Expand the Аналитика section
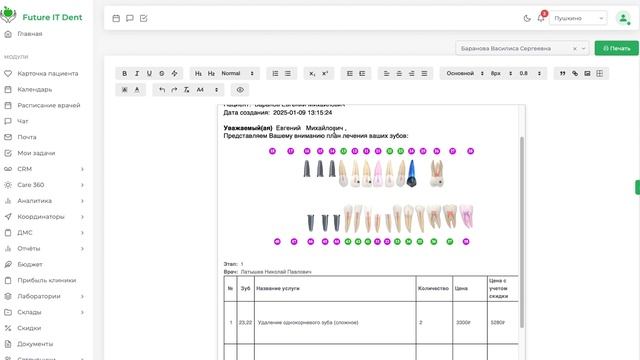640x360 pixels. 44,201
